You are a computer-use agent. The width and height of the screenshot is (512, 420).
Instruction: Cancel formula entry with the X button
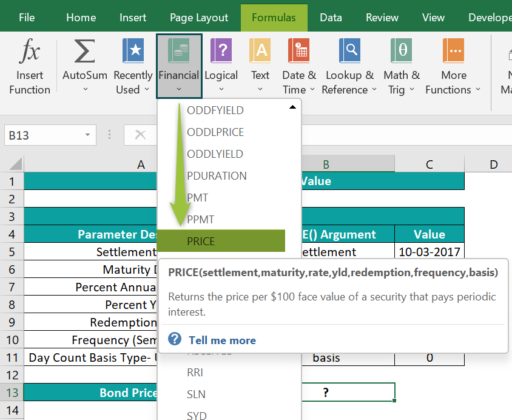[x=140, y=135]
